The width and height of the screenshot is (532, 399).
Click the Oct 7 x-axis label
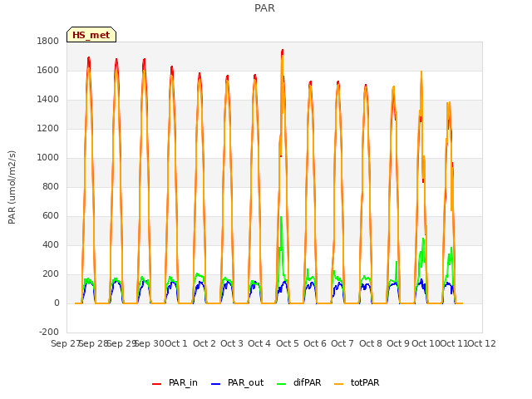click(x=342, y=343)
